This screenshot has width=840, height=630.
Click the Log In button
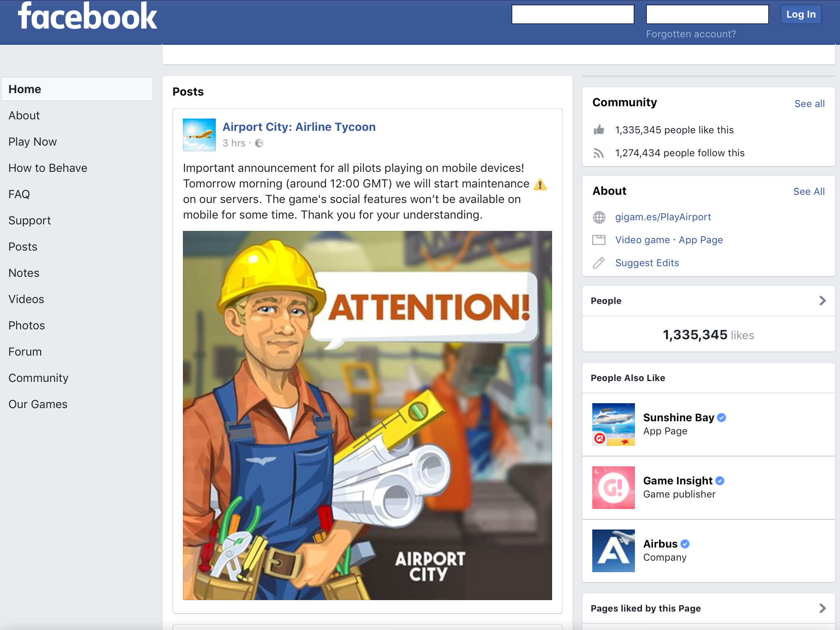(x=801, y=14)
